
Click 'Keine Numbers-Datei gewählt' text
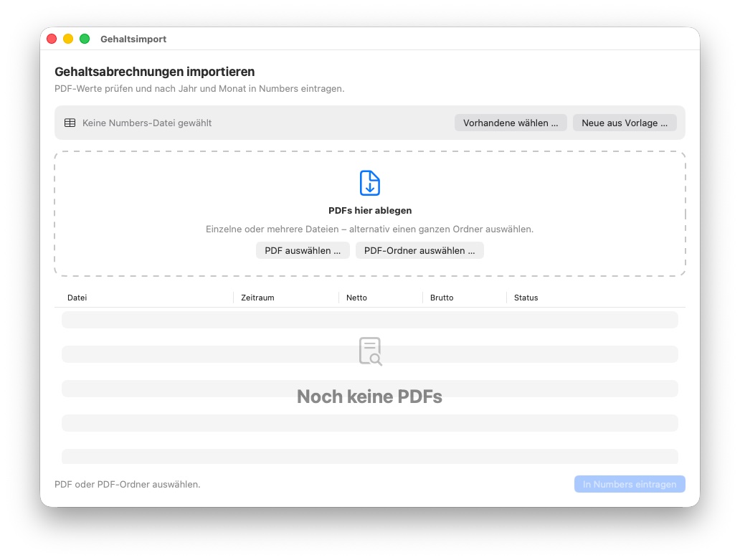pyautogui.click(x=147, y=123)
